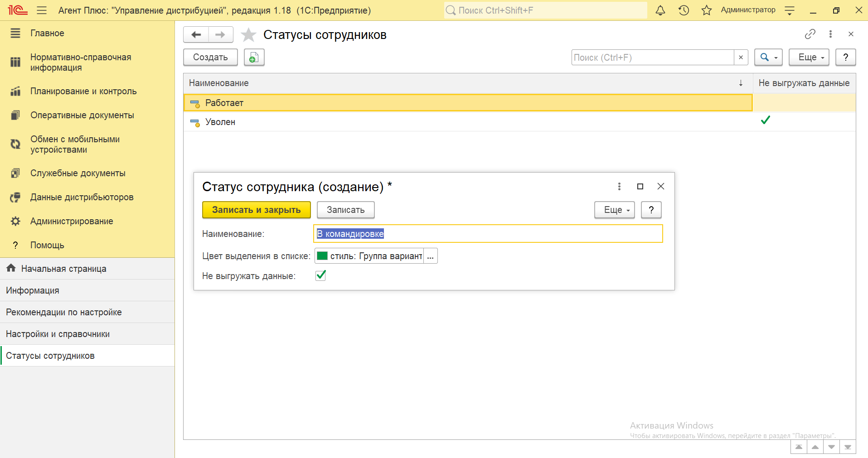The width and height of the screenshot is (868, 458).
Task: Open the sections hamburger menu icon
Action: pos(42,10)
